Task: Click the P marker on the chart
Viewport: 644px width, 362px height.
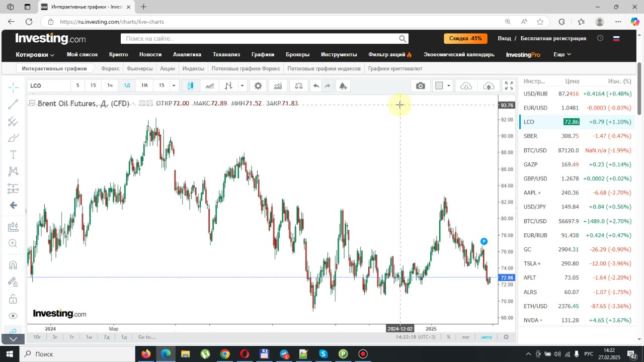Action: pos(484,242)
